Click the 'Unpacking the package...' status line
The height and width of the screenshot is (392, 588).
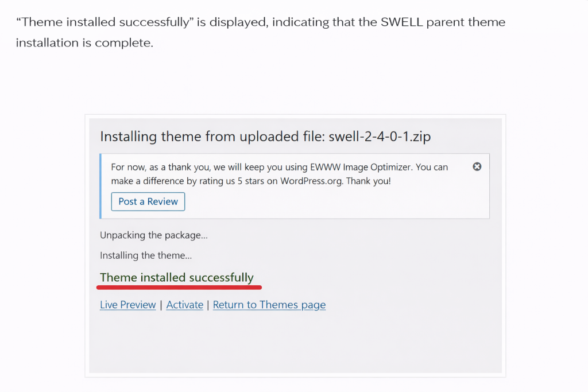(x=154, y=235)
